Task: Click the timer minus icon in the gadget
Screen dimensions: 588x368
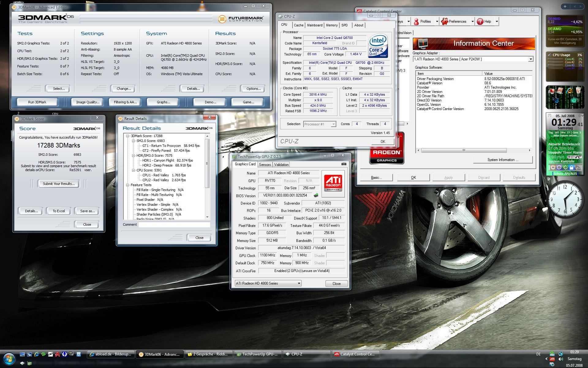Action: coord(573,157)
